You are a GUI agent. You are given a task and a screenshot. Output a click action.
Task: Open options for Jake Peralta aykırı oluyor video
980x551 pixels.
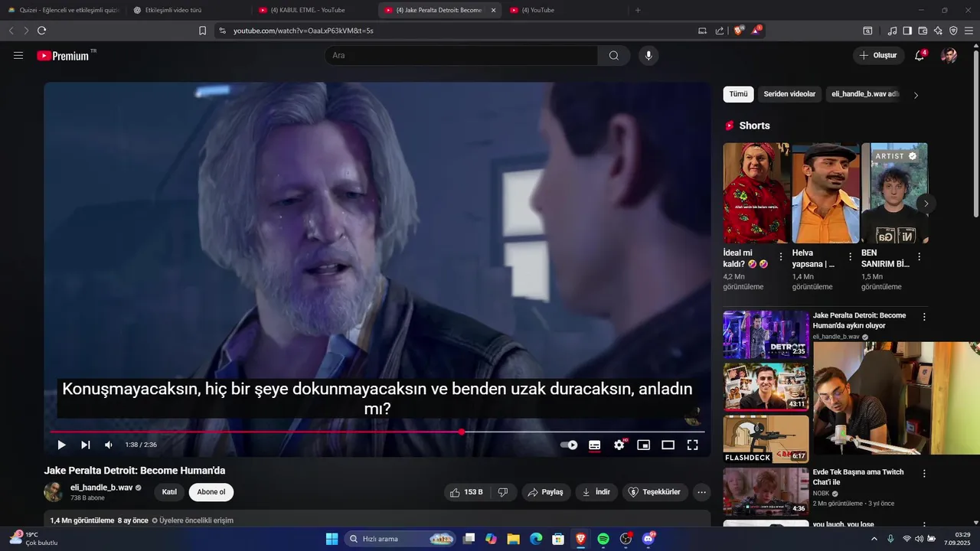pos(924,317)
